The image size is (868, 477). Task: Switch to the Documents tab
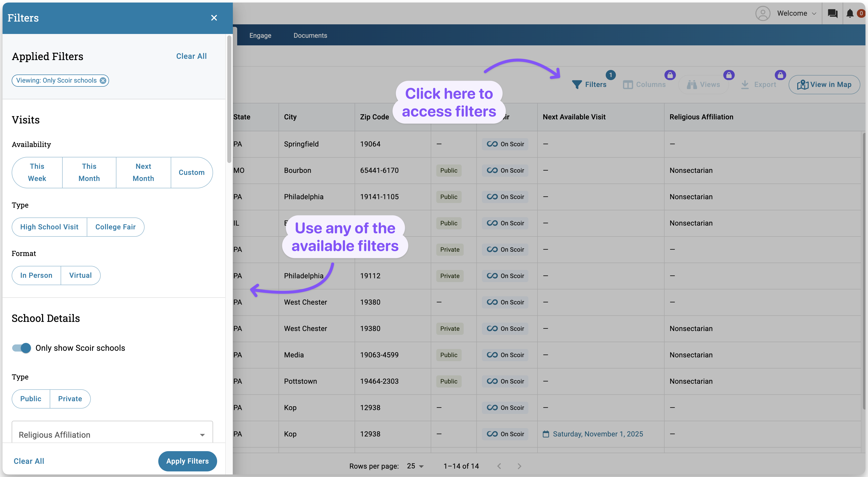(x=310, y=35)
